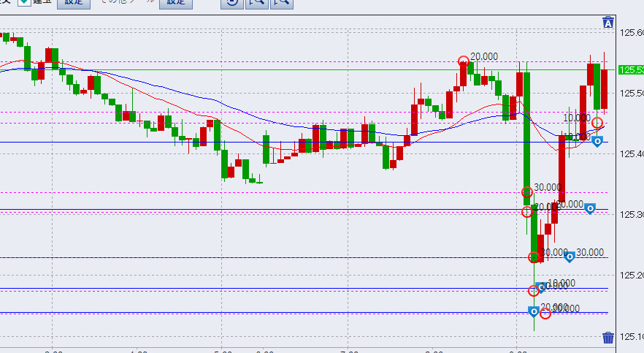
Task: Click the red circle marker near 125.45
Action: [x=597, y=123]
